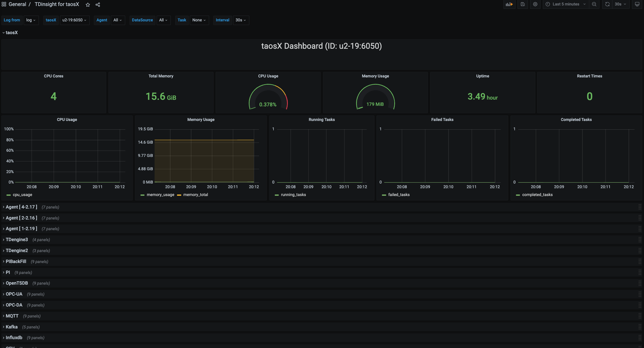Screen dimensions: 644x348
Task: Star the dashboard as favorite
Action: (88, 5)
